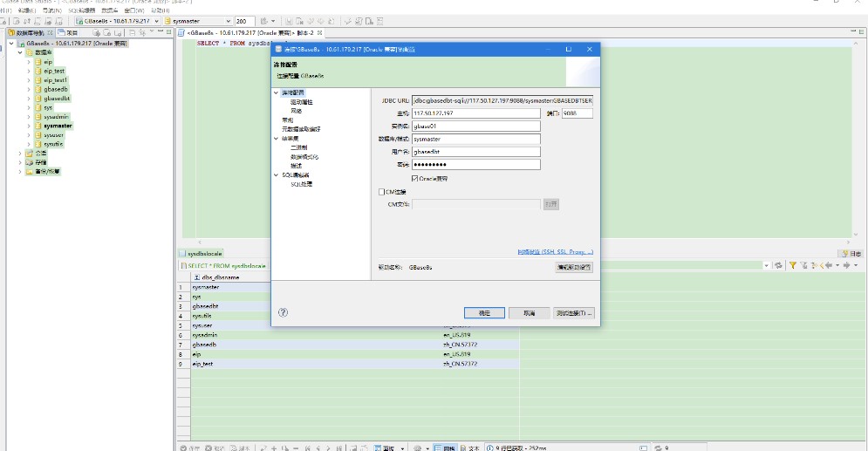Select 驱动属性 in dialog settings tree
Screen dimensions: 868x451
pyautogui.click(x=302, y=102)
